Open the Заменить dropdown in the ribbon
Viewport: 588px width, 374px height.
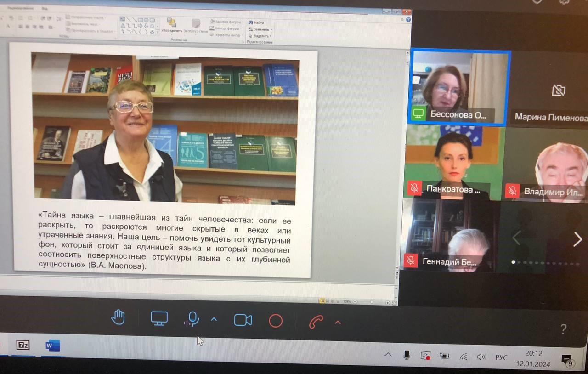pyautogui.click(x=260, y=29)
